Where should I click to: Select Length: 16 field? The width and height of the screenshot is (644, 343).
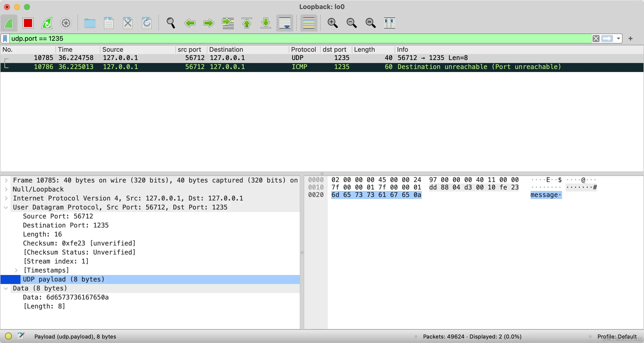[42, 234]
